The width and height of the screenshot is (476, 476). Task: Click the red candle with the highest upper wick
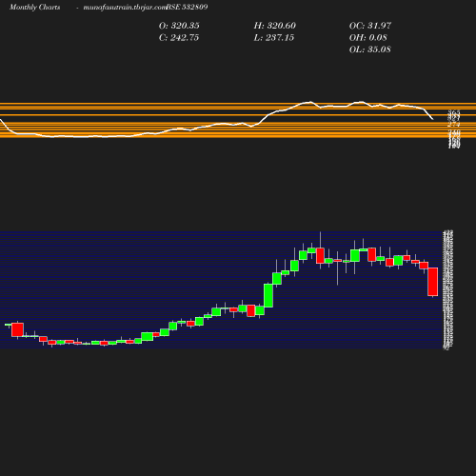click(x=320, y=255)
